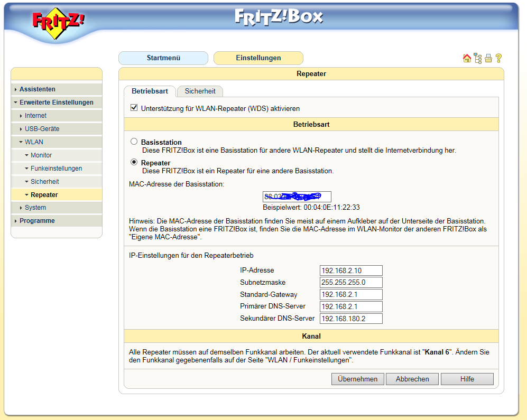Expand the System submenu arrow

pos(21,208)
